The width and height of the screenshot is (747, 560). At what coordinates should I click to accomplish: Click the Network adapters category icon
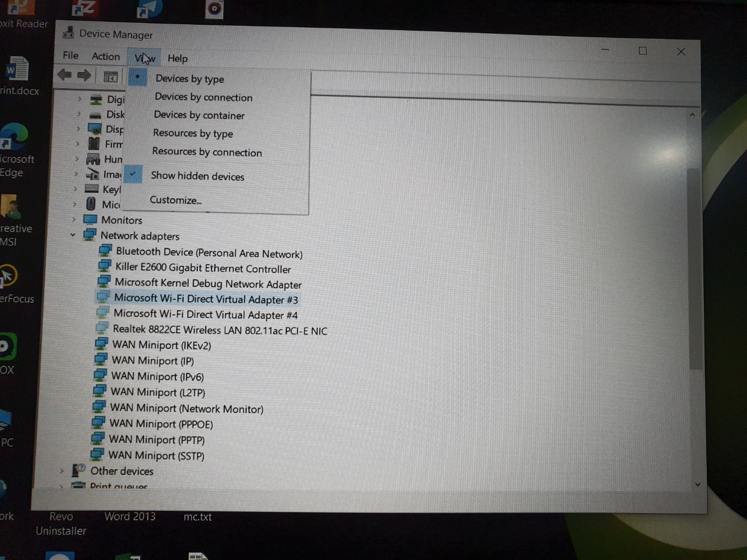point(90,234)
